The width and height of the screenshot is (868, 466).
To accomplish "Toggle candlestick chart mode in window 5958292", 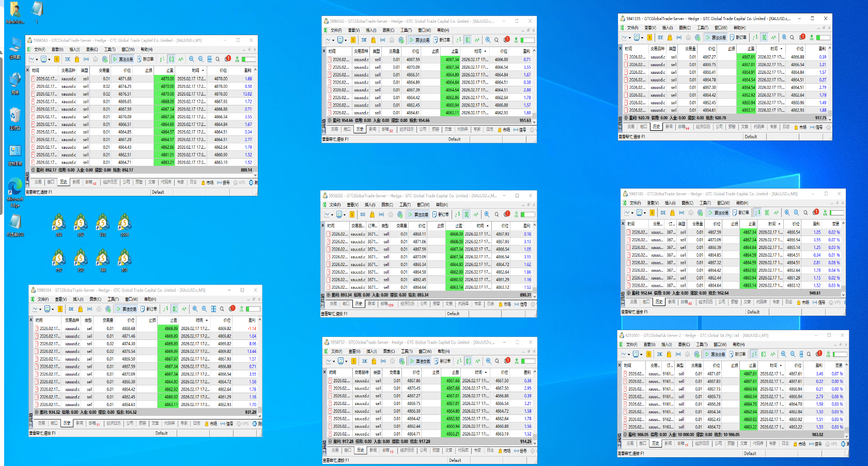I will tap(467, 214).
